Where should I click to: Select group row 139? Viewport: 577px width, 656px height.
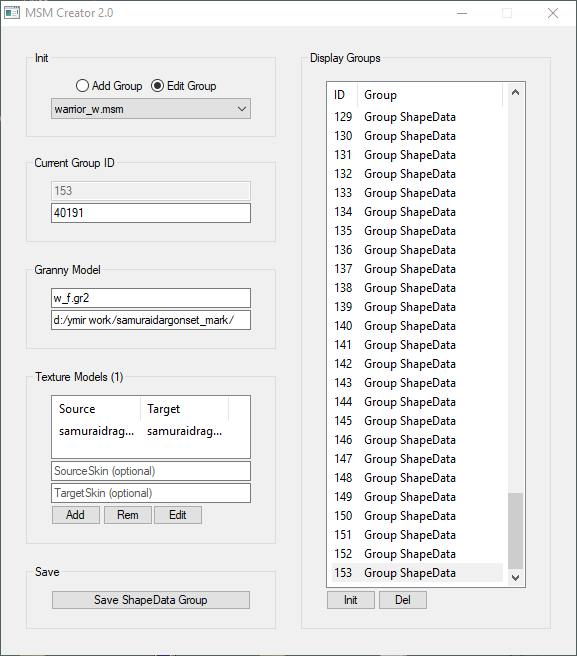click(x=417, y=307)
